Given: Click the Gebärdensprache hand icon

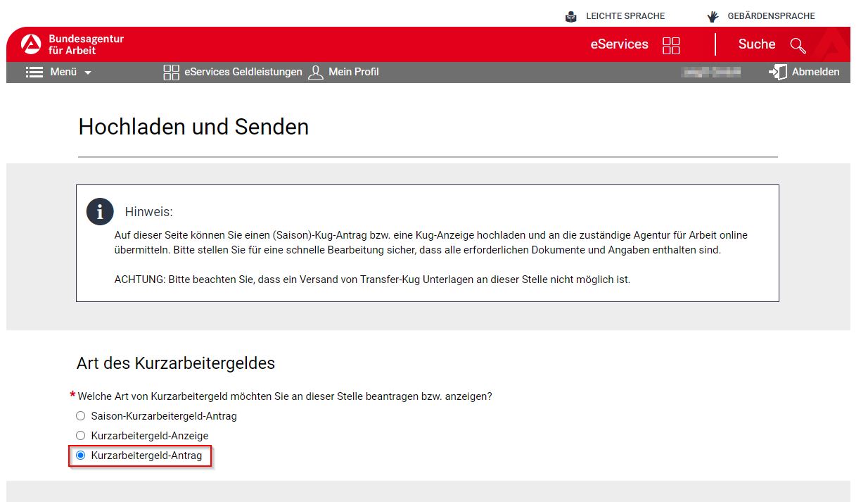Looking at the screenshot, I should [713, 16].
